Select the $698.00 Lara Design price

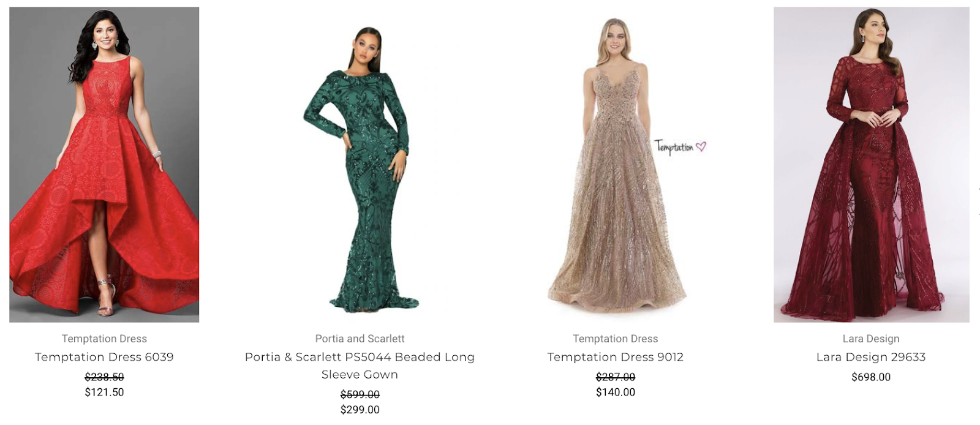pos(871,377)
